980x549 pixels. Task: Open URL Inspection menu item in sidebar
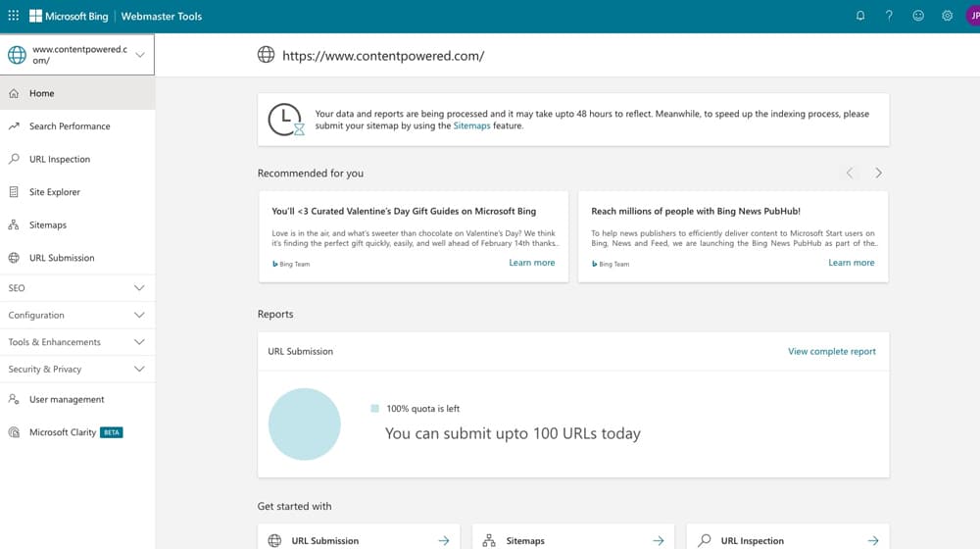pyautogui.click(x=77, y=159)
